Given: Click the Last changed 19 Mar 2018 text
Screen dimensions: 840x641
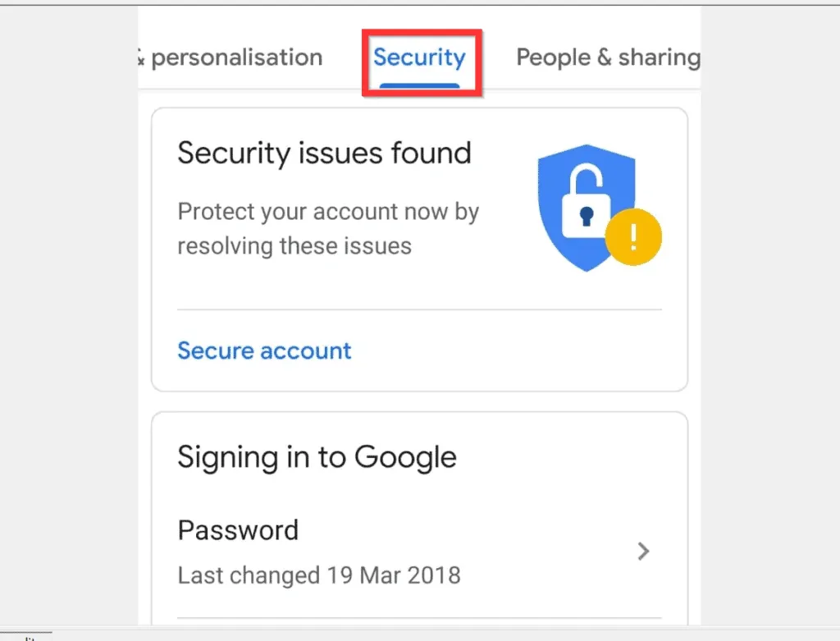Looking at the screenshot, I should [x=319, y=575].
